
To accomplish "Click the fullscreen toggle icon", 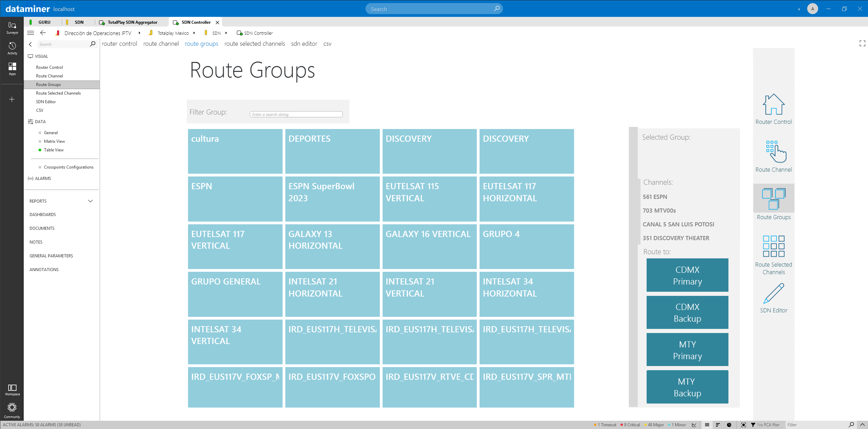I will pos(862,43).
